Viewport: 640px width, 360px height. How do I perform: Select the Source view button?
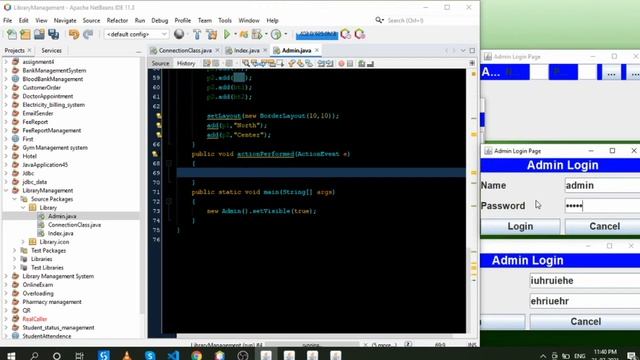click(160, 63)
